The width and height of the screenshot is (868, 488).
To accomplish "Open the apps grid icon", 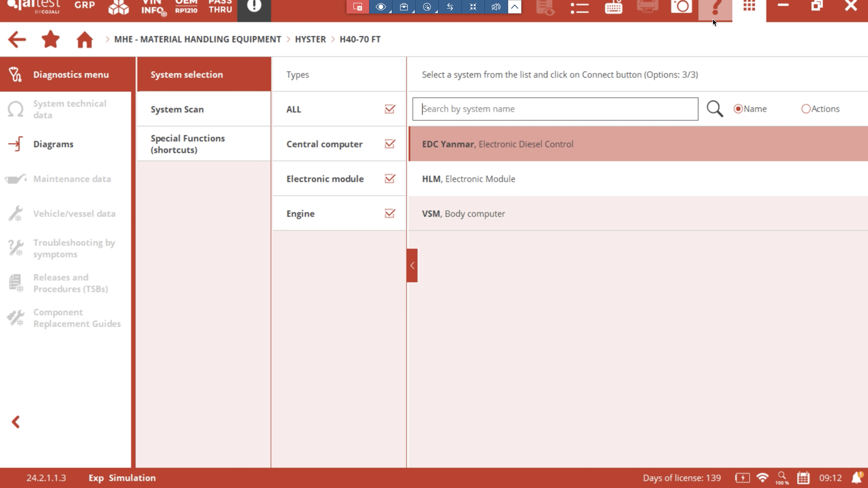I will click(x=749, y=6).
